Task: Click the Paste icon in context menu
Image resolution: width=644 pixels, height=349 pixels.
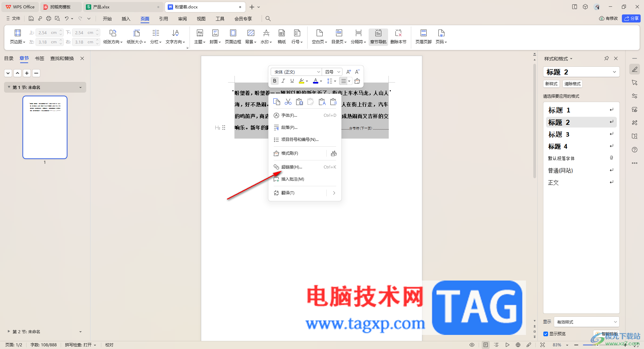Action: 300,102
